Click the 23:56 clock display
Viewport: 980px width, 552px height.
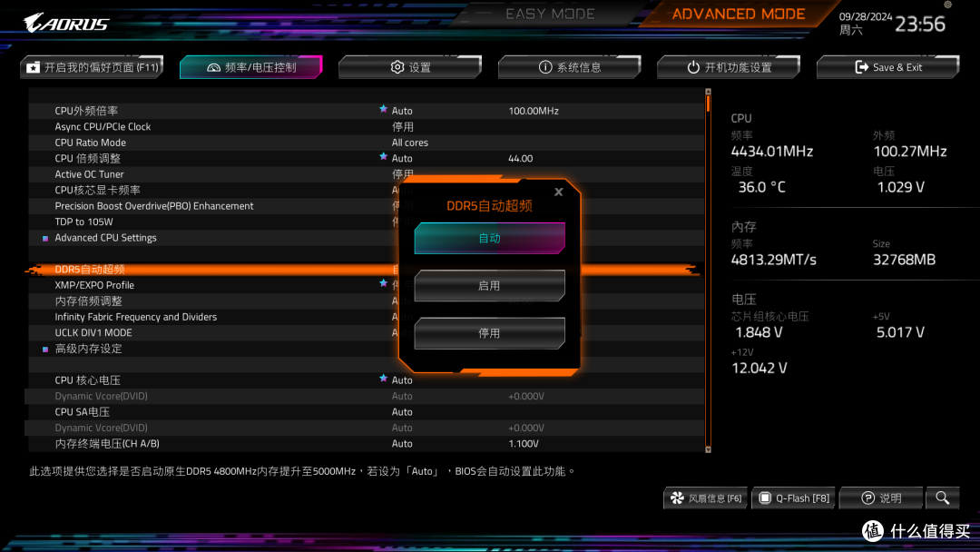(920, 25)
